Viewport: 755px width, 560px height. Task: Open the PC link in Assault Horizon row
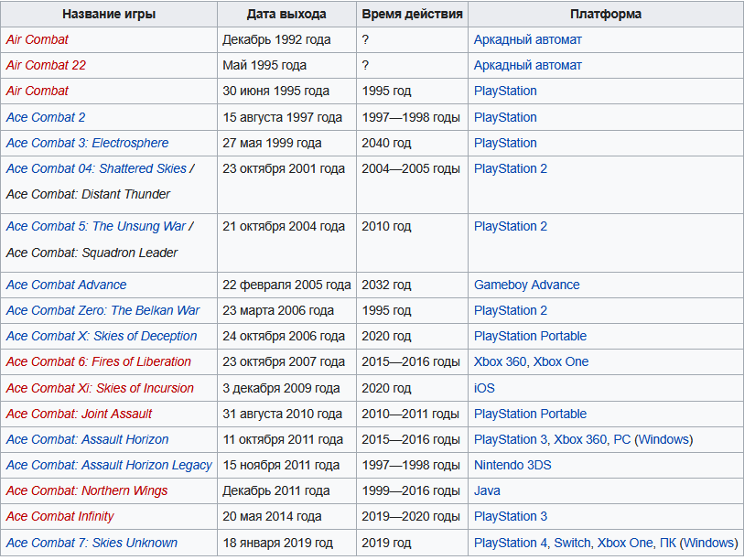622,439
